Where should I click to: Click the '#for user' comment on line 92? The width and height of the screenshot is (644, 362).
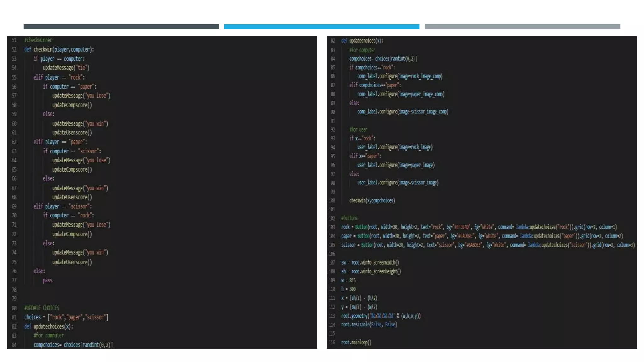tap(358, 129)
